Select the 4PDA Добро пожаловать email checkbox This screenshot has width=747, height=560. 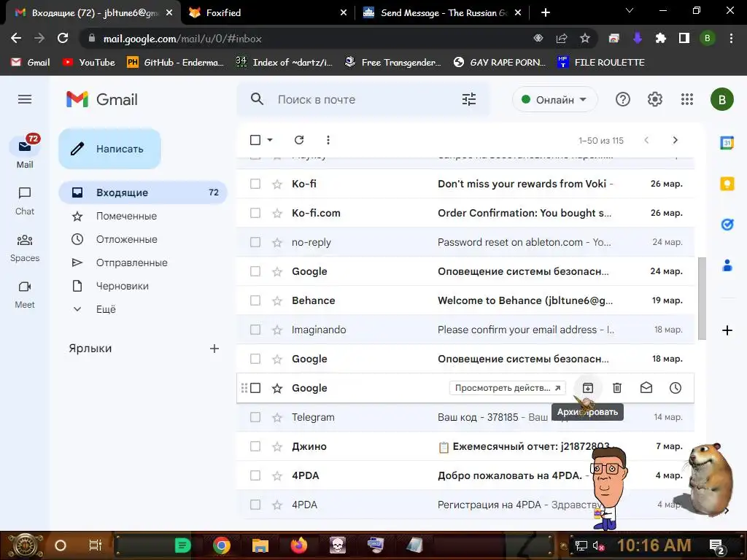(x=255, y=475)
